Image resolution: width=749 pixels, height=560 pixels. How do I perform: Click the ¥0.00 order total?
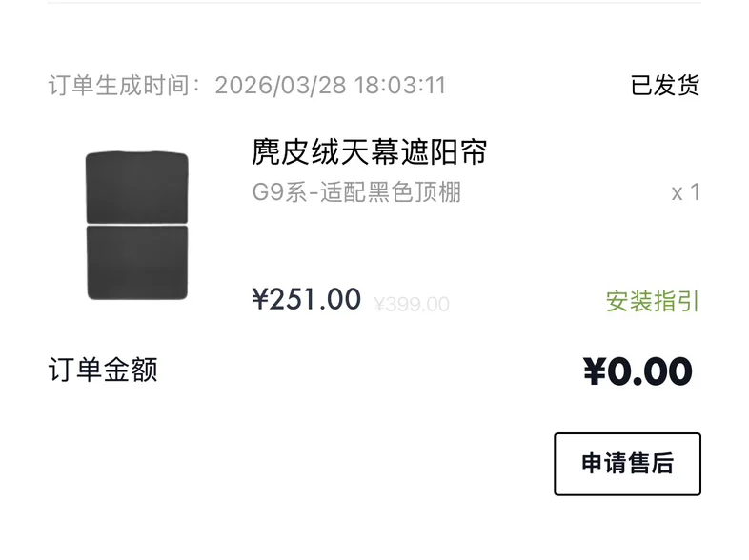637,371
